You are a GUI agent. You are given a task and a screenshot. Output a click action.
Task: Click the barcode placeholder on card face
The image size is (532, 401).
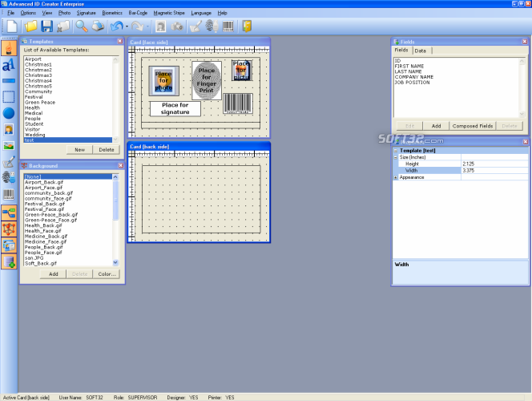point(238,103)
